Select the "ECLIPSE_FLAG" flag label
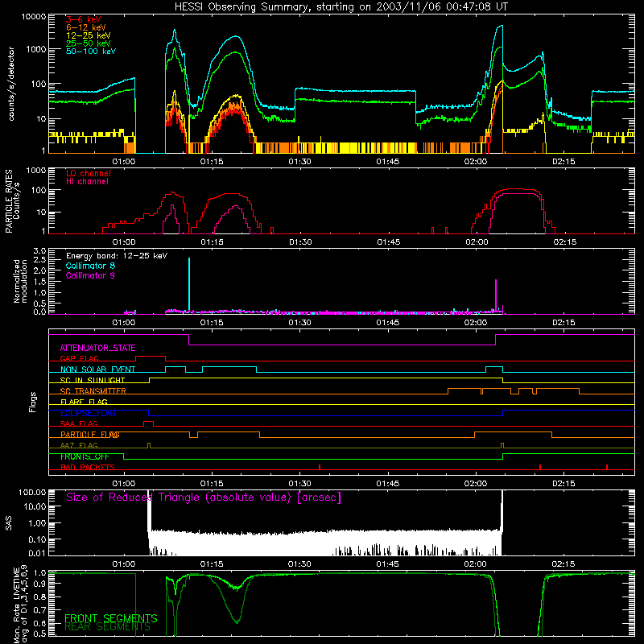The height and width of the screenshot is (644, 644). (x=88, y=413)
